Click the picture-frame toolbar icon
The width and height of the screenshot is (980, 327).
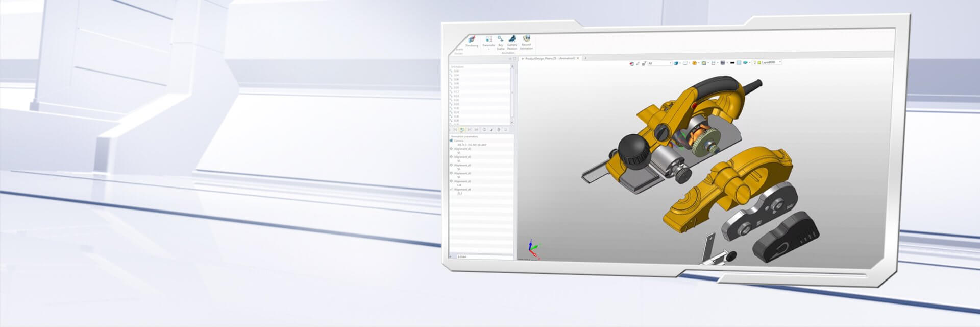(704, 63)
